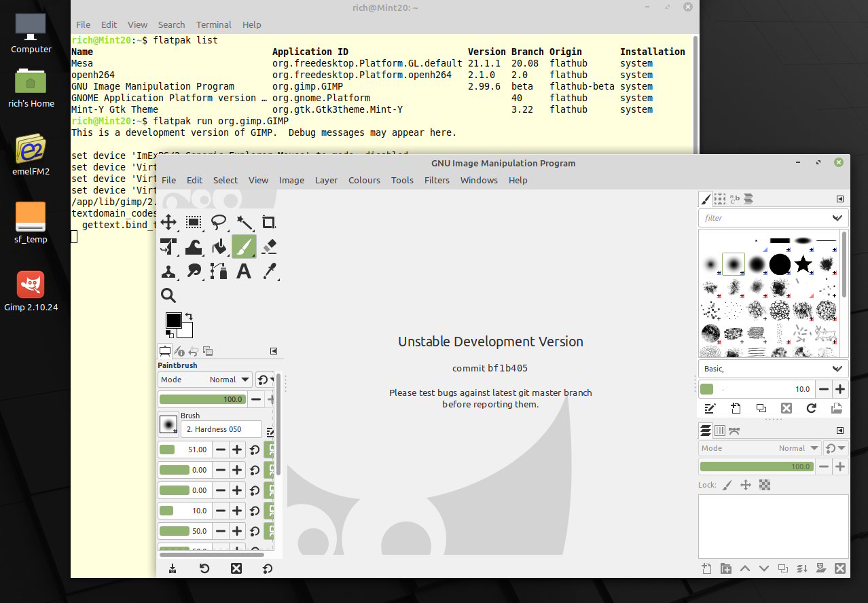
Task: Open the Colours menu in GIMP
Action: pyautogui.click(x=364, y=180)
